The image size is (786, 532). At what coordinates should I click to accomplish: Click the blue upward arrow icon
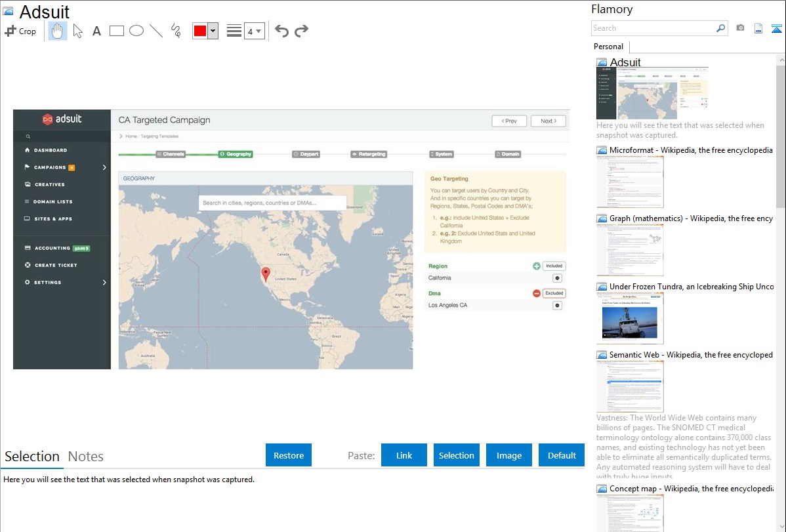pyautogui.click(x=776, y=28)
